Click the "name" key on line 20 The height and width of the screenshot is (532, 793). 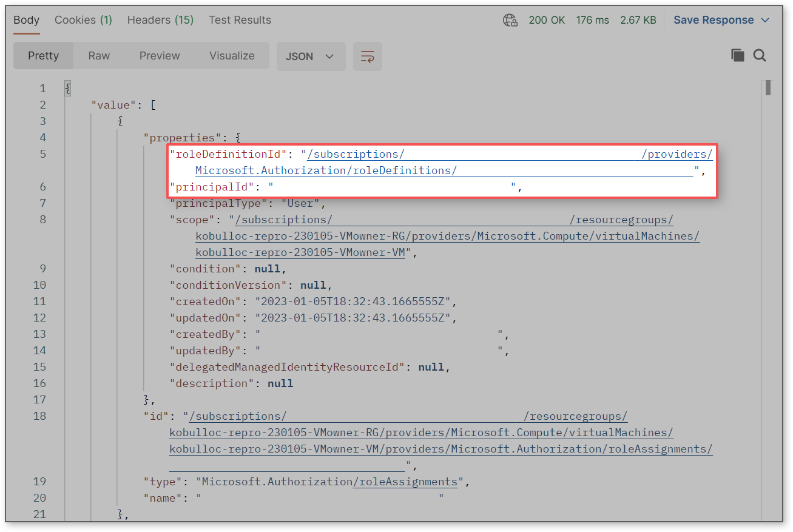[163, 498]
